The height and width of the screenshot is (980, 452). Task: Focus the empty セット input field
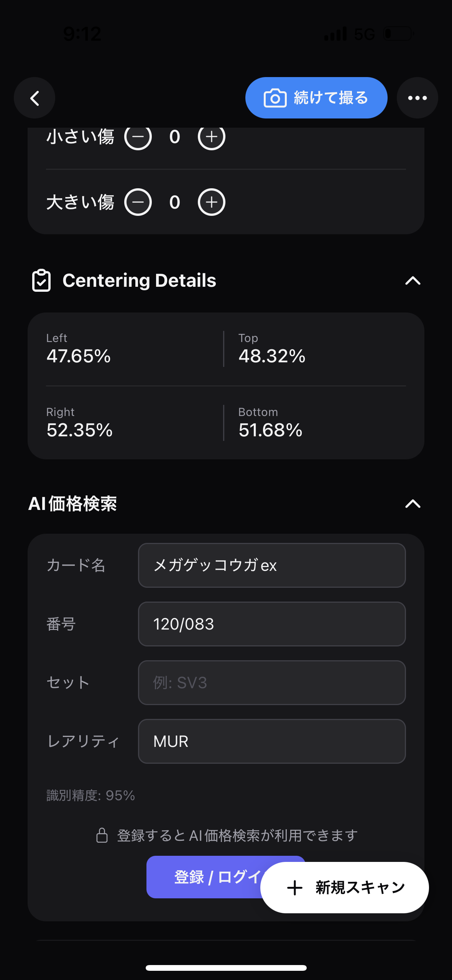click(x=272, y=682)
